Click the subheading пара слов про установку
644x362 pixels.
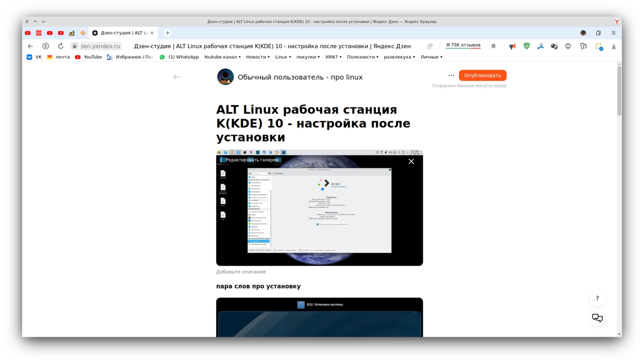(258, 286)
